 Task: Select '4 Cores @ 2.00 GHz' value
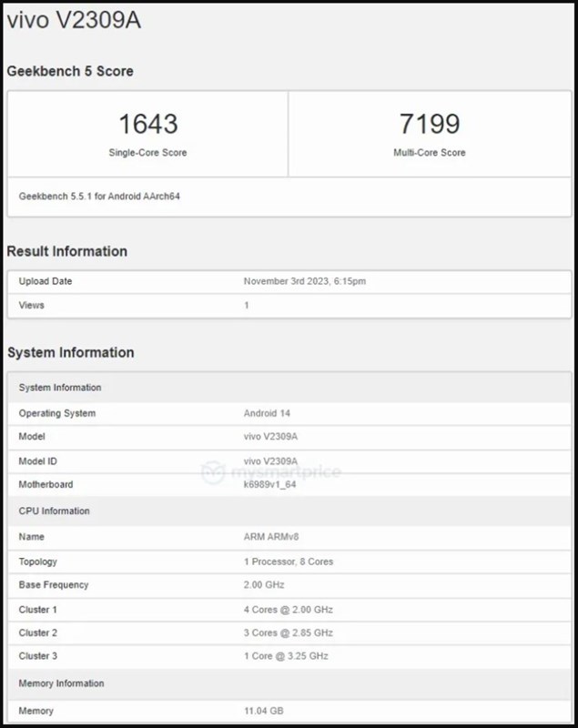(289, 610)
